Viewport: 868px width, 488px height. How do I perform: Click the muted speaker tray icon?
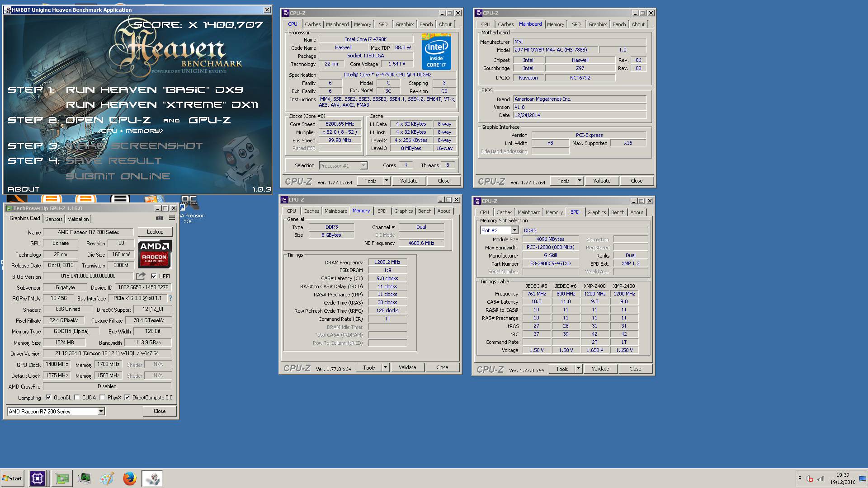tap(810, 479)
